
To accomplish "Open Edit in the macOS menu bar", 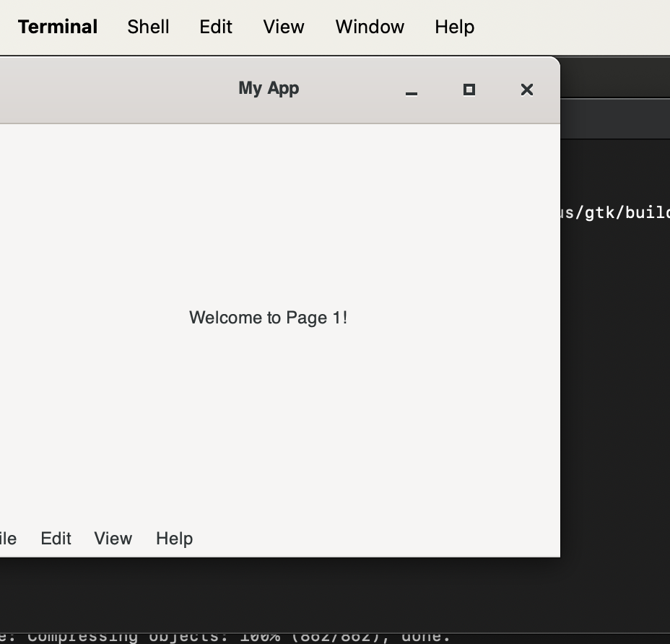I will coord(216,27).
